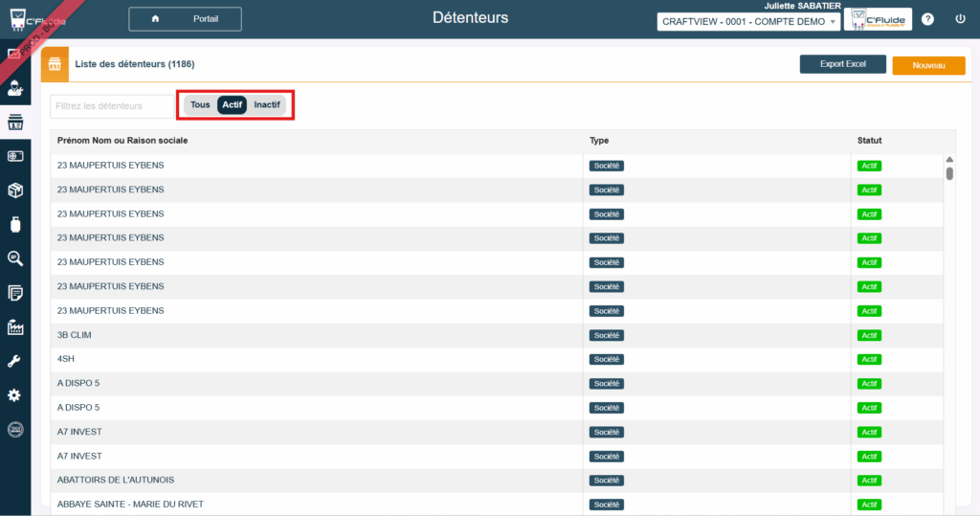The width and height of the screenshot is (980, 516).
Task: Click the store icon in the sidebar
Action: tap(15, 123)
